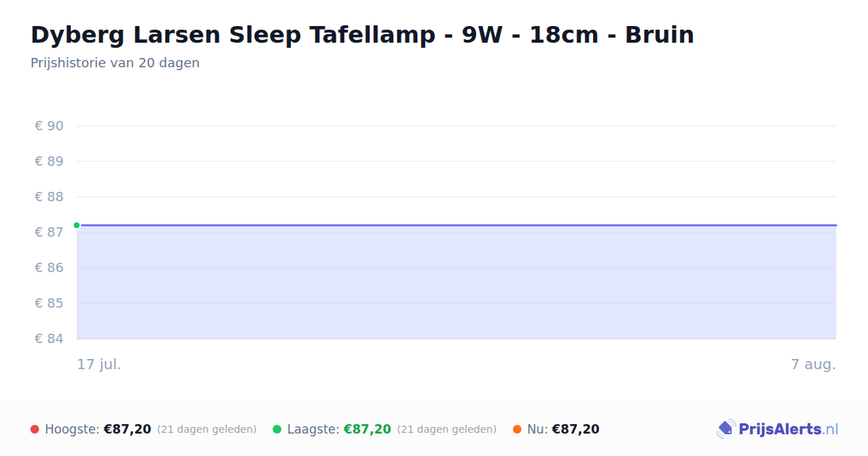Image resolution: width=868 pixels, height=456 pixels.
Task: Click the red Hoogste indicator dot
Action: pos(35,429)
